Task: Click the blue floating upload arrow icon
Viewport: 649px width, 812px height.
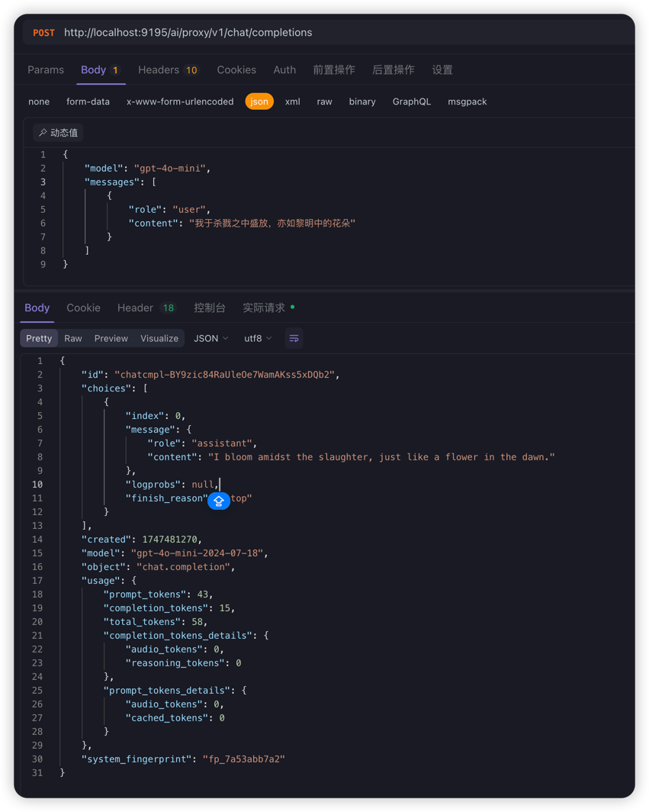Action: [219, 501]
